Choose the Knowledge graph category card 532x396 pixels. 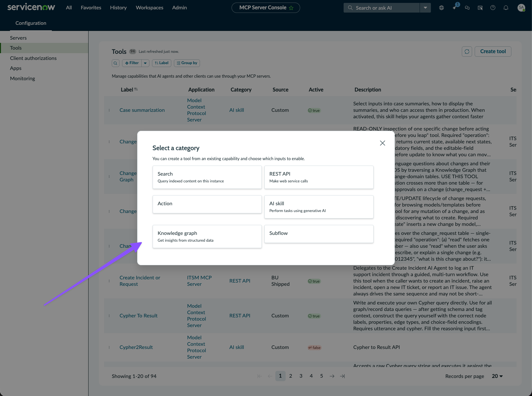[x=207, y=237]
